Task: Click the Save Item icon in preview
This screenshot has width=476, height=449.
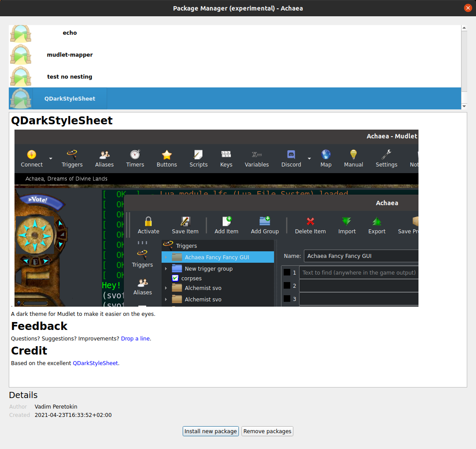Action: click(x=185, y=221)
